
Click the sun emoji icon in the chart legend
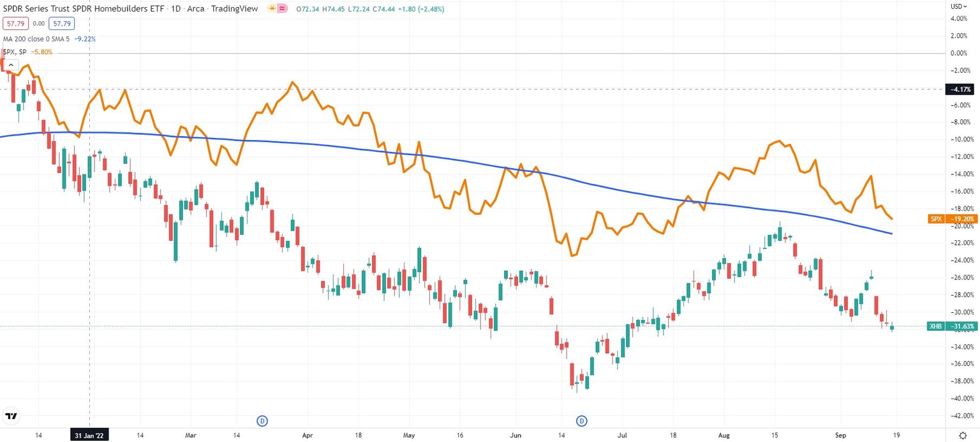coord(271,9)
